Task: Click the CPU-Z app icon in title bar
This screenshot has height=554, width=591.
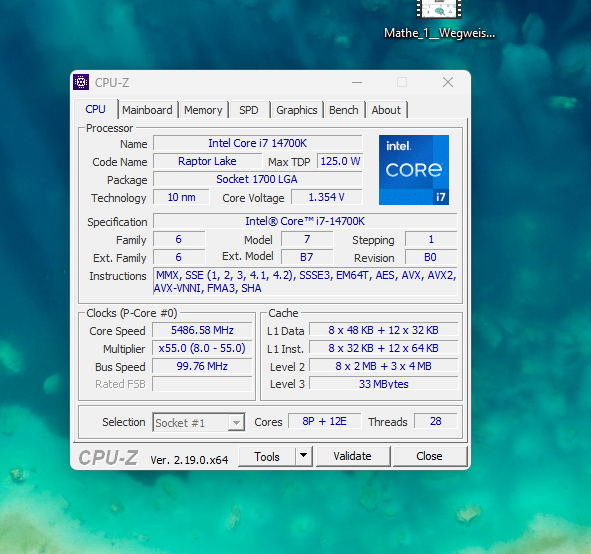Action: 81,82
